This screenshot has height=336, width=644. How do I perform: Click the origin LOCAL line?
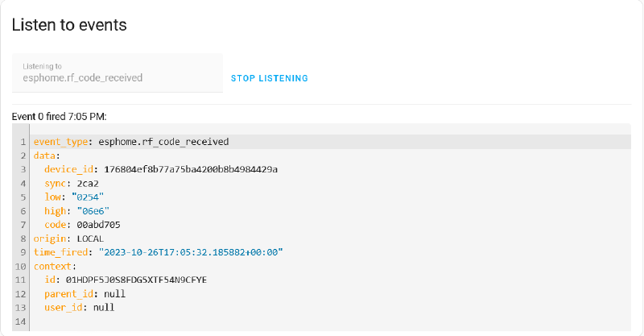coord(68,239)
